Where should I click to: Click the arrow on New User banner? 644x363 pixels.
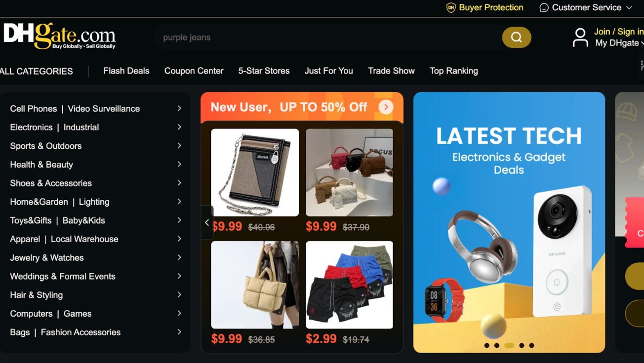386,107
